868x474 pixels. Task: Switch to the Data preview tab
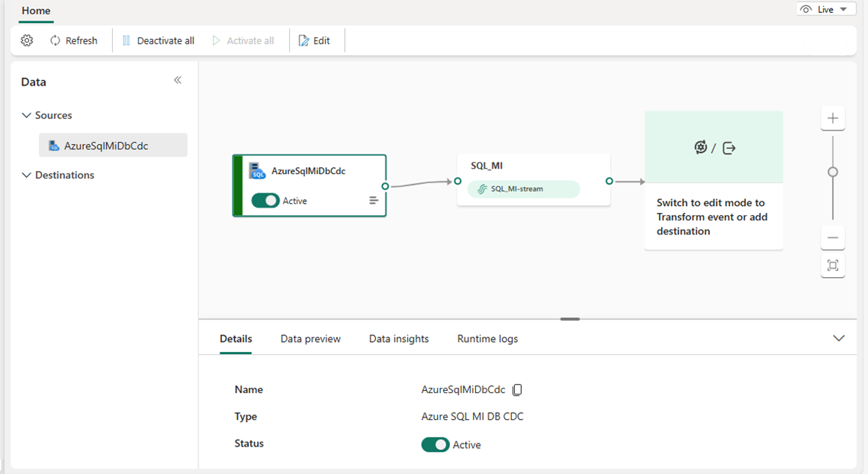pyautogui.click(x=310, y=338)
